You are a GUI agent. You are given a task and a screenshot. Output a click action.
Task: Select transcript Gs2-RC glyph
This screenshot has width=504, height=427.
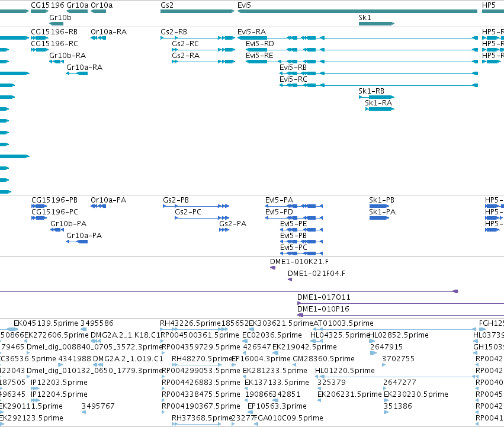click(204, 50)
